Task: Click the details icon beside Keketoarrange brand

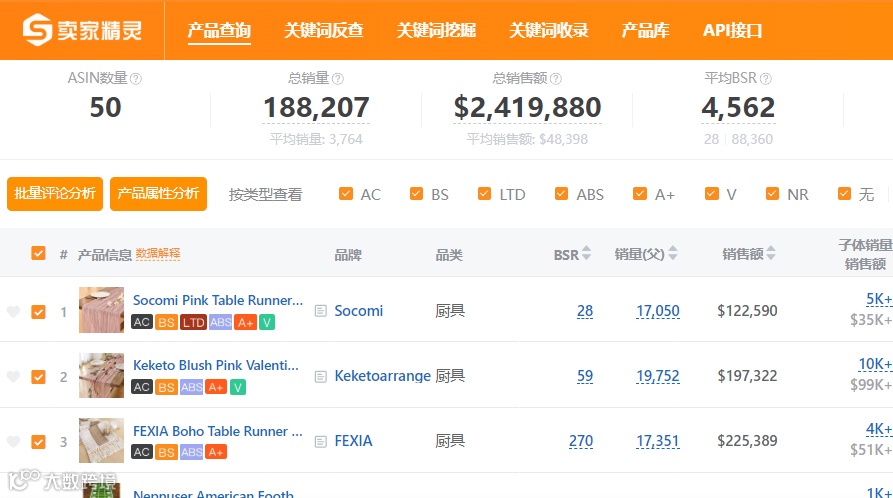Action: (x=321, y=376)
